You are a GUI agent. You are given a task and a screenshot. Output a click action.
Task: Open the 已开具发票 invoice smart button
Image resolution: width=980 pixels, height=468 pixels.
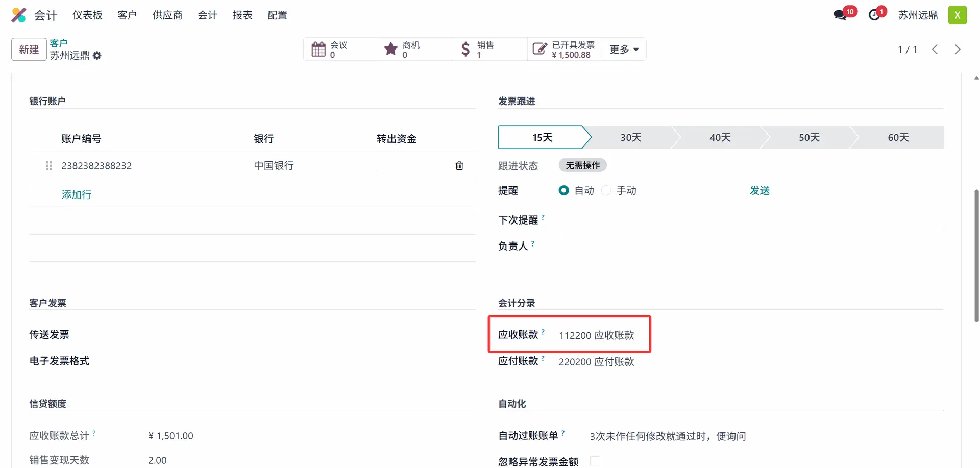pyautogui.click(x=565, y=50)
